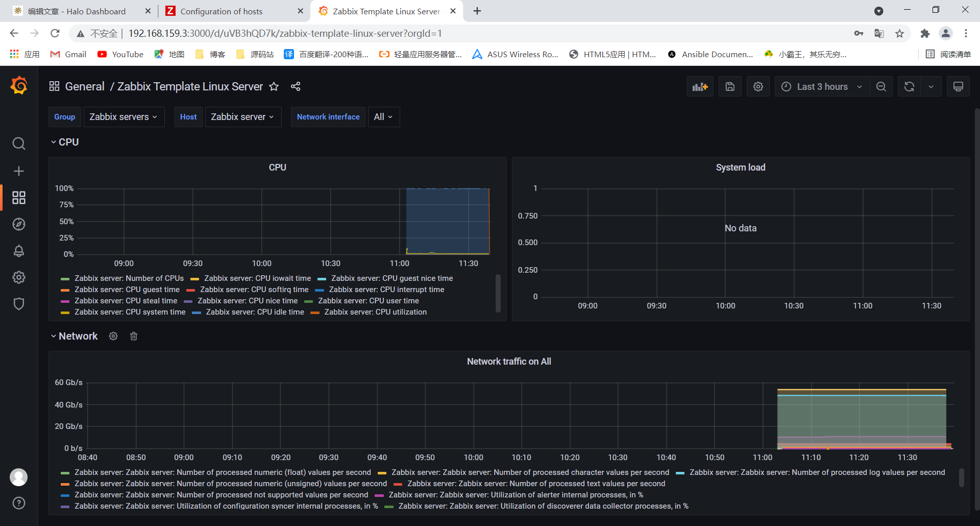The height and width of the screenshot is (526, 980).
Task: Open Network interface All dropdown
Action: click(383, 117)
